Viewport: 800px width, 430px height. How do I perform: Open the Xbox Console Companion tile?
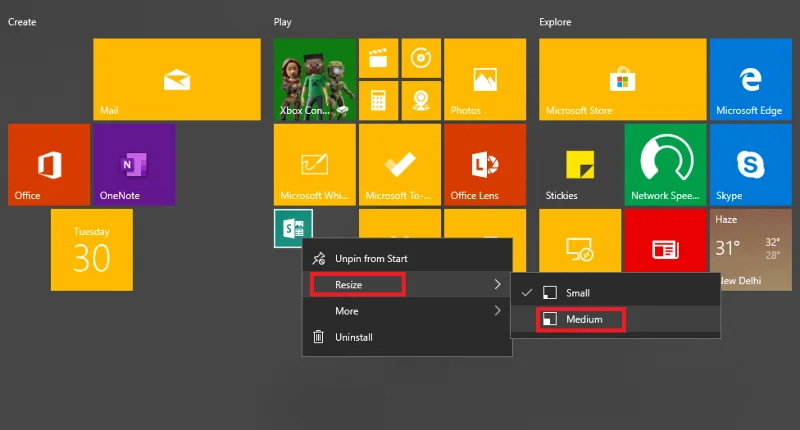point(315,80)
